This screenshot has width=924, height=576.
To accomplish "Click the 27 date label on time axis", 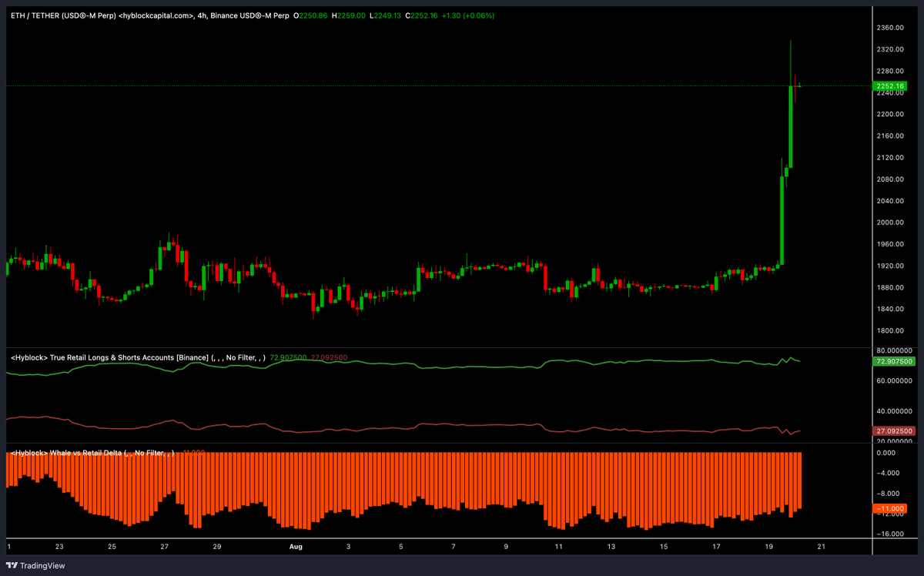I will coord(164,547).
